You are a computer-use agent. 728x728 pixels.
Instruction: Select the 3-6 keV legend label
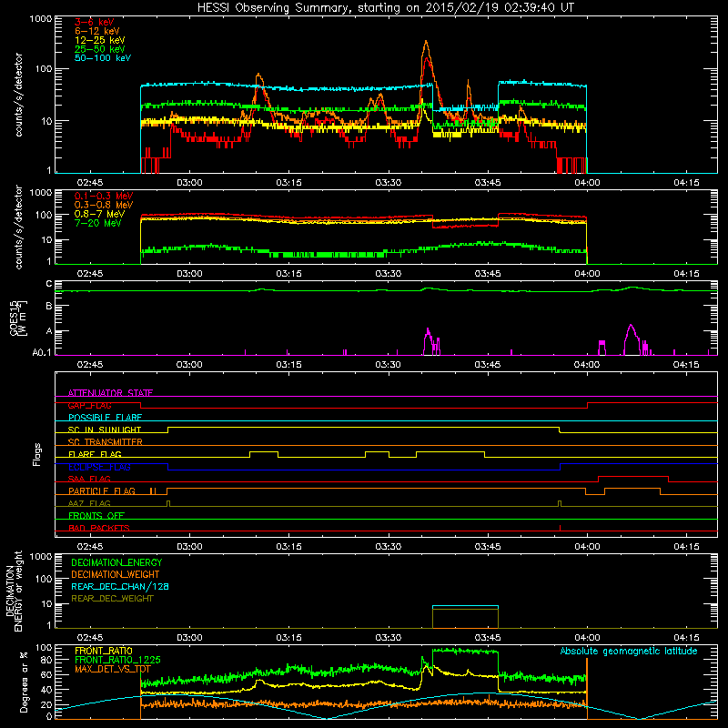(x=95, y=22)
